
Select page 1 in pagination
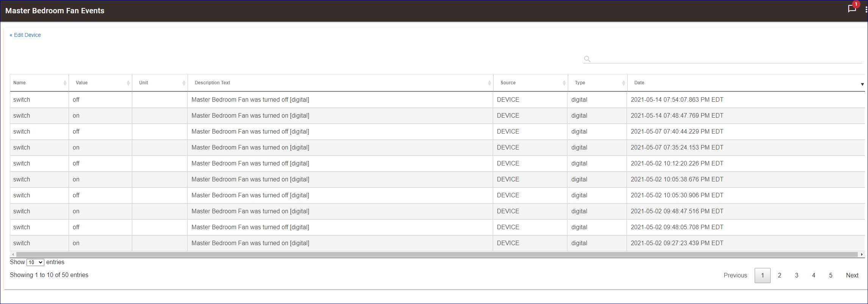763,275
